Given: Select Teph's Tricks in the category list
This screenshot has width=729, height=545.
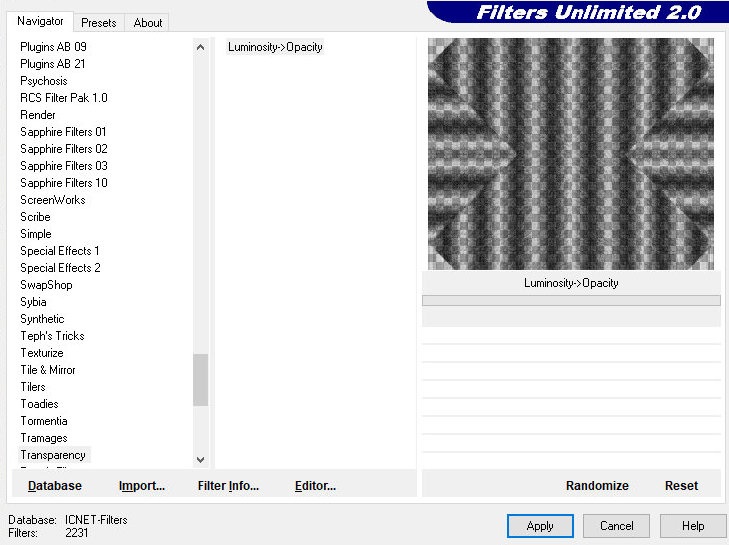Looking at the screenshot, I should click(52, 336).
